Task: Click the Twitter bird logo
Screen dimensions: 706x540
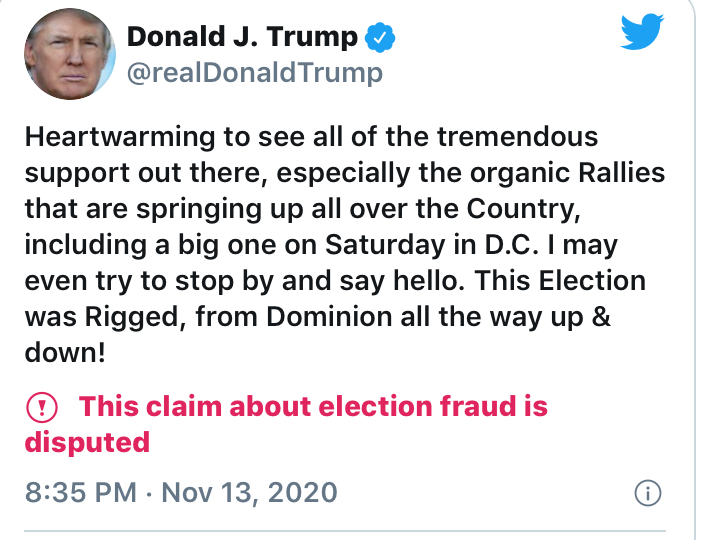Action: point(641,32)
